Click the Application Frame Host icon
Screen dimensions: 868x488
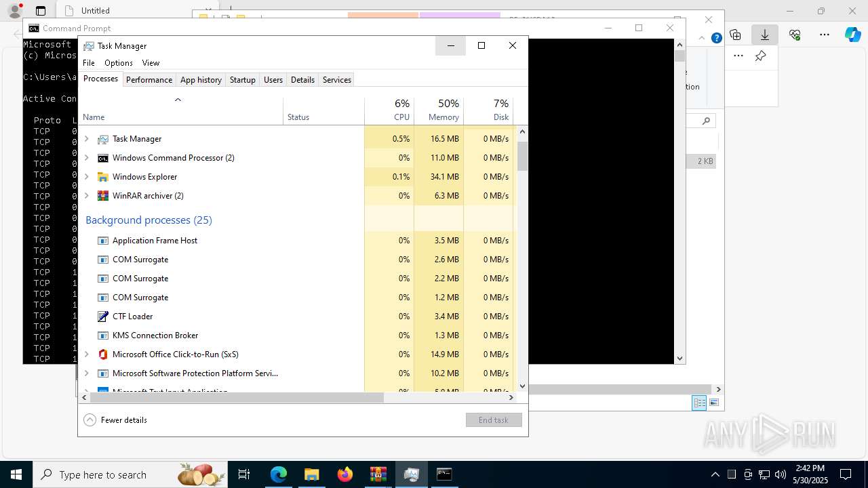(x=103, y=241)
